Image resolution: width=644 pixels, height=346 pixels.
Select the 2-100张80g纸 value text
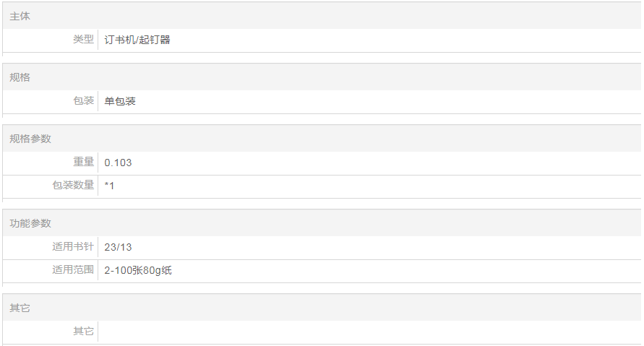[x=137, y=271]
